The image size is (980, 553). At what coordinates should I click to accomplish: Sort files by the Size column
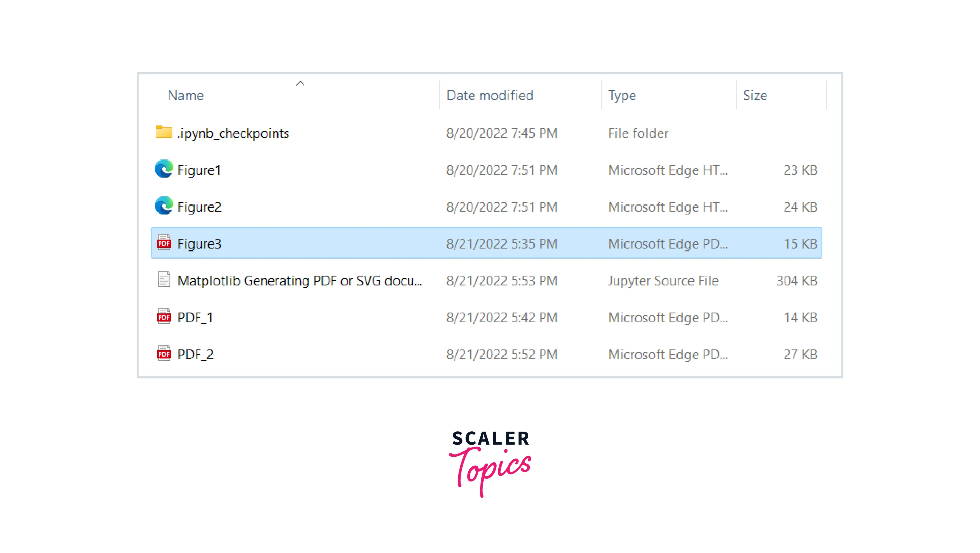coord(755,95)
